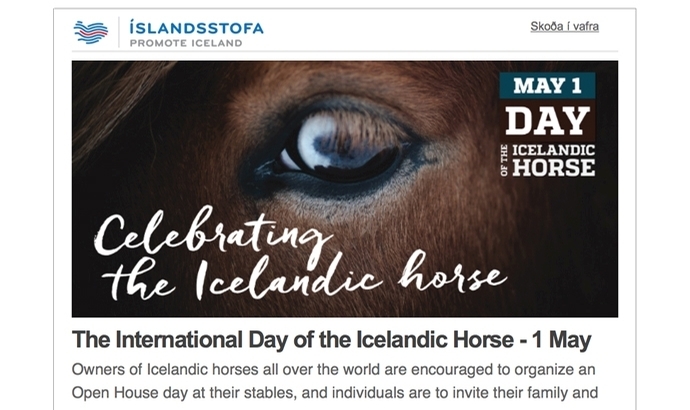690x410 pixels.
Task: Click the horizontal rule below the header
Action: pyautogui.click(x=345, y=52)
